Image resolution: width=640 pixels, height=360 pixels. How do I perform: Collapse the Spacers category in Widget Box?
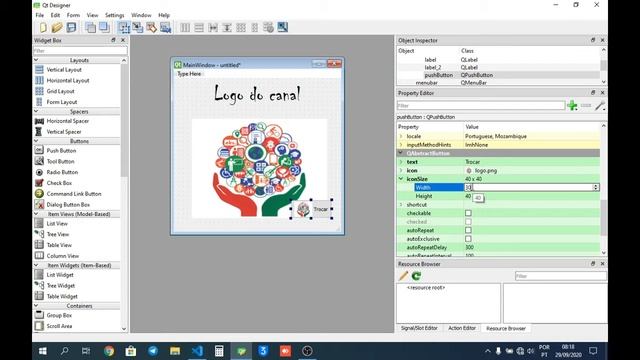point(36,111)
